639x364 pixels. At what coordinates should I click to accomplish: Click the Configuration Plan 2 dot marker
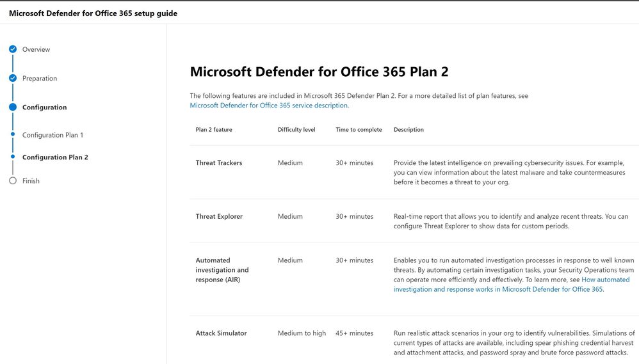(13, 157)
